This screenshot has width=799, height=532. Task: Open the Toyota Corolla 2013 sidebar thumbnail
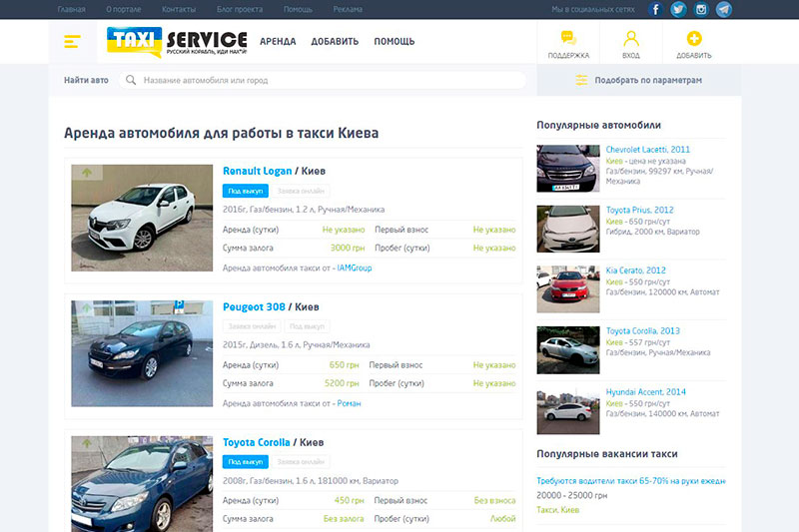coord(568,350)
